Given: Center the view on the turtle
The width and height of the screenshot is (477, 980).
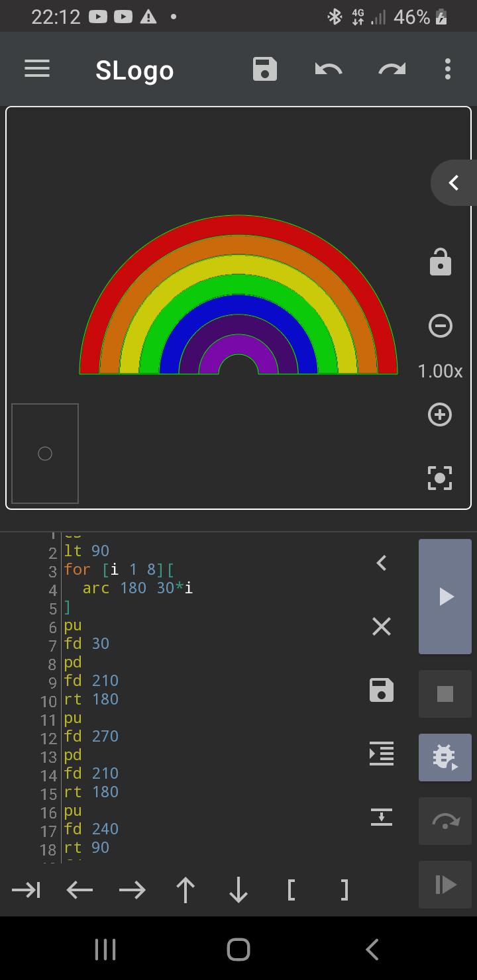Looking at the screenshot, I should pyautogui.click(x=441, y=477).
